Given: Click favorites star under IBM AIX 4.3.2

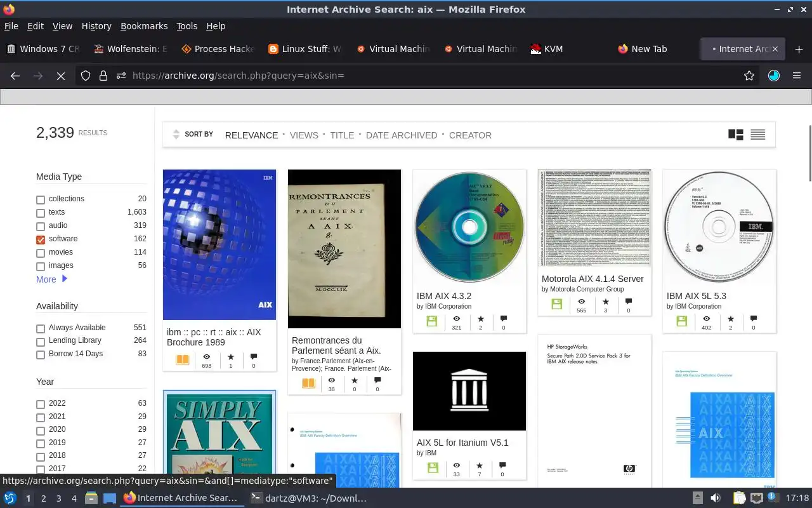Looking at the screenshot, I should [481, 319].
